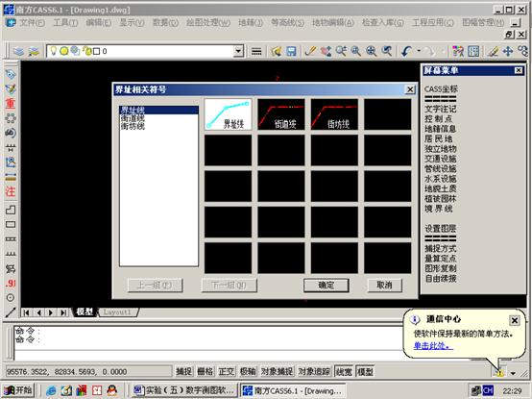Open the 工程应用 menu
The height and width of the screenshot is (399, 532).
432,23
